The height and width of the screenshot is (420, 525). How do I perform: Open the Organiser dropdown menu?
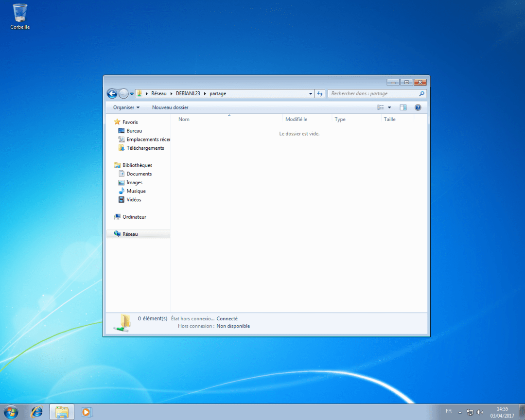(x=125, y=107)
